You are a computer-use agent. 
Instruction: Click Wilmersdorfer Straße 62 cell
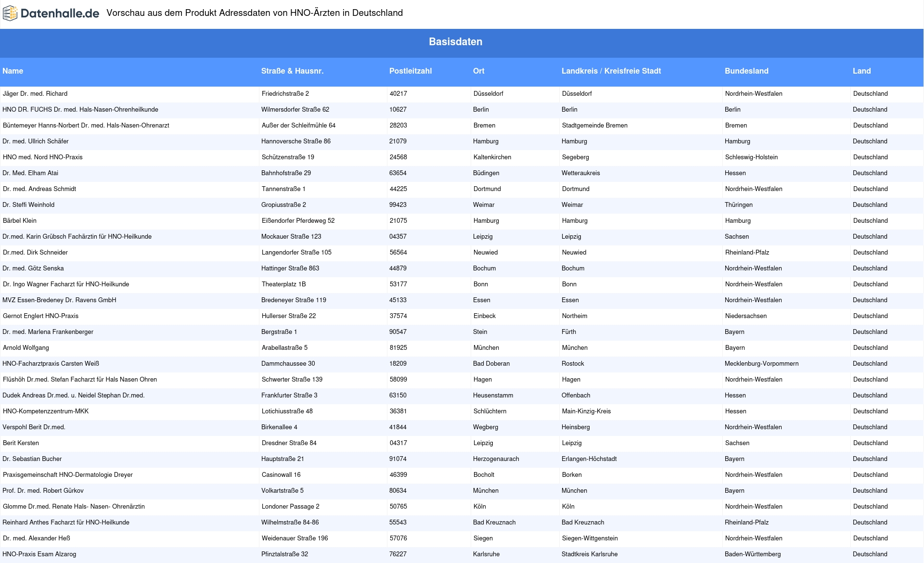coord(295,110)
